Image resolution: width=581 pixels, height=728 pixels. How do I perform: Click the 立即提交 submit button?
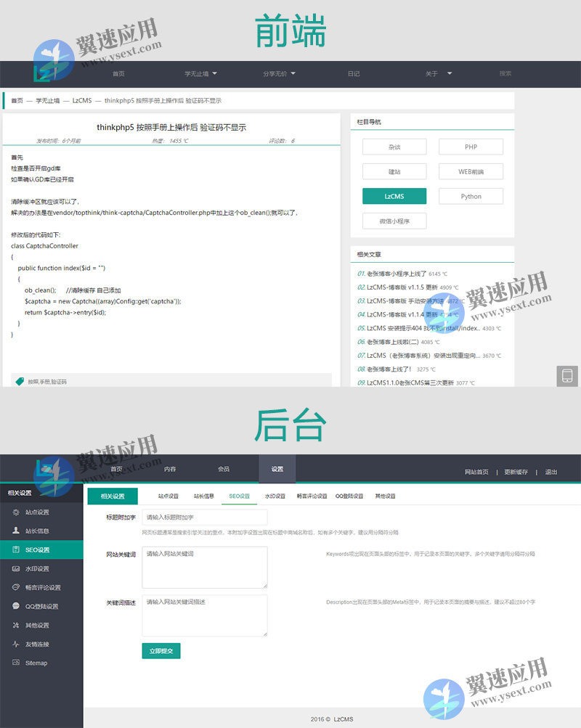[161, 651]
